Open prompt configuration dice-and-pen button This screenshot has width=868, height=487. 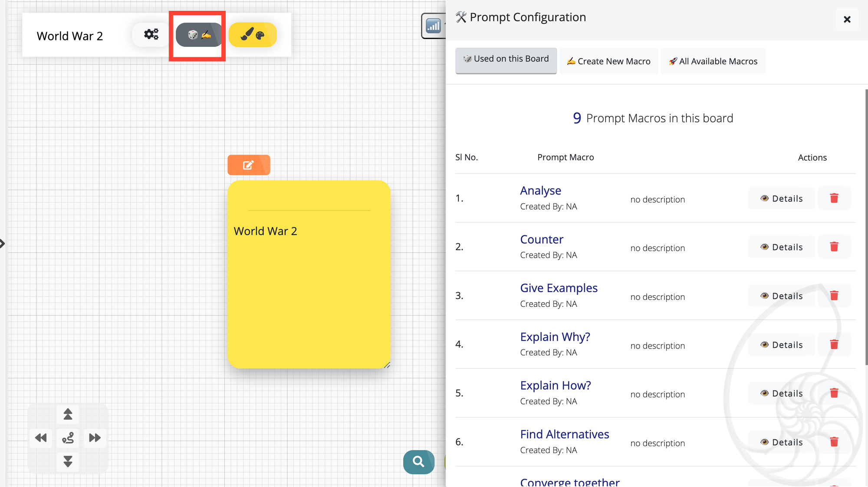coord(199,35)
